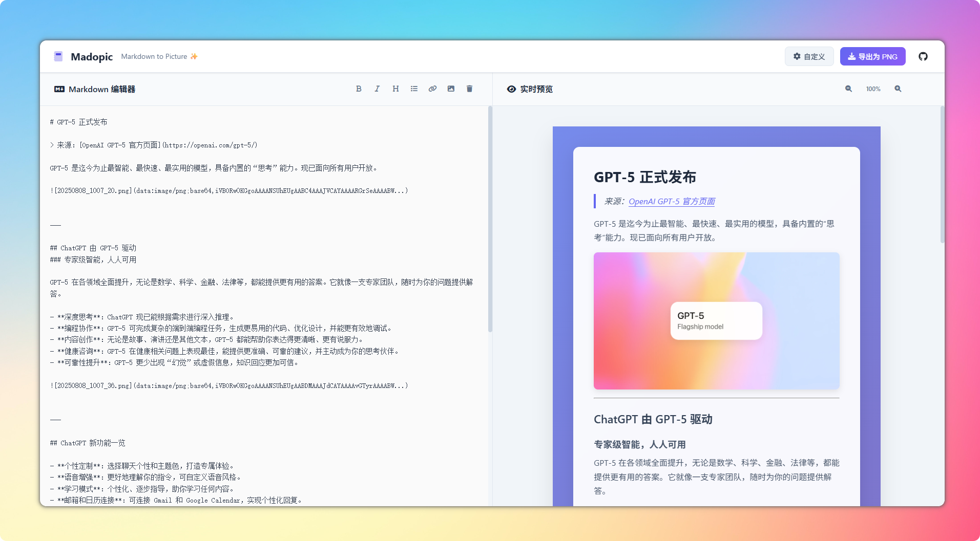Image resolution: width=980 pixels, height=541 pixels.
Task: Zoom in the live preview
Action: (x=898, y=89)
